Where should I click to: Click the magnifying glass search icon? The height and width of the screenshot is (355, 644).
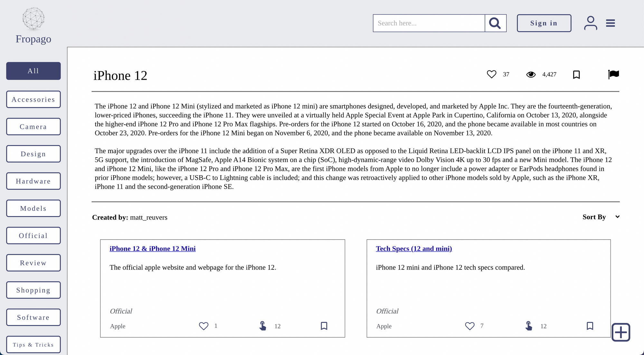(x=495, y=23)
